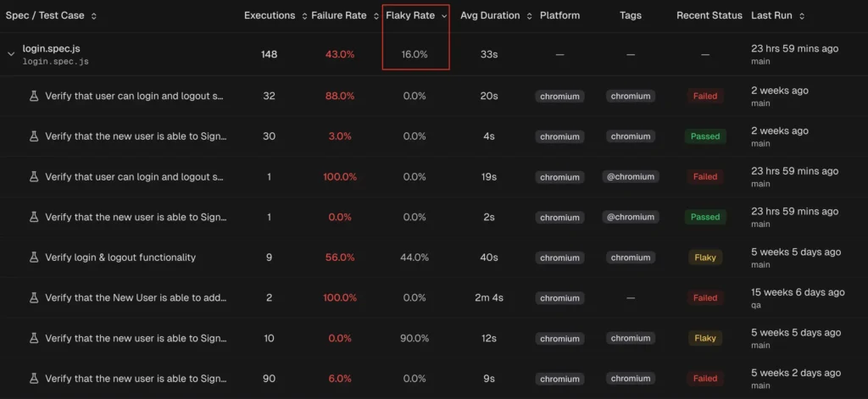
Task: Sort by Avg Duration column header
Action: pos(530,16)
